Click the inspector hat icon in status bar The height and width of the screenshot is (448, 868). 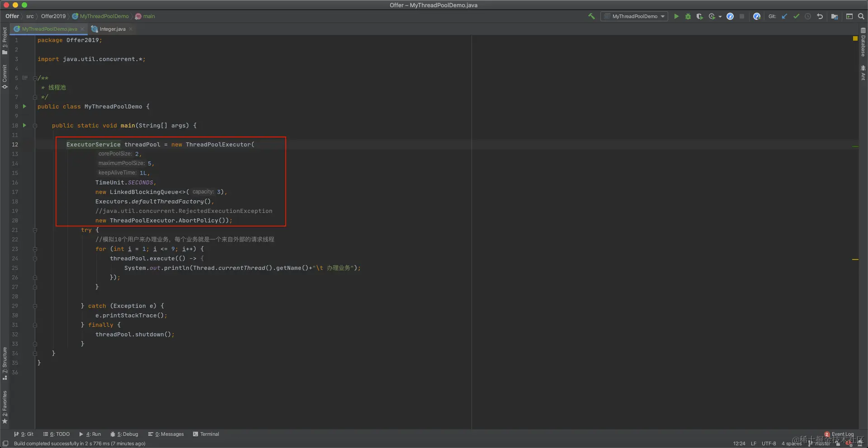click(x=860, y=443)
